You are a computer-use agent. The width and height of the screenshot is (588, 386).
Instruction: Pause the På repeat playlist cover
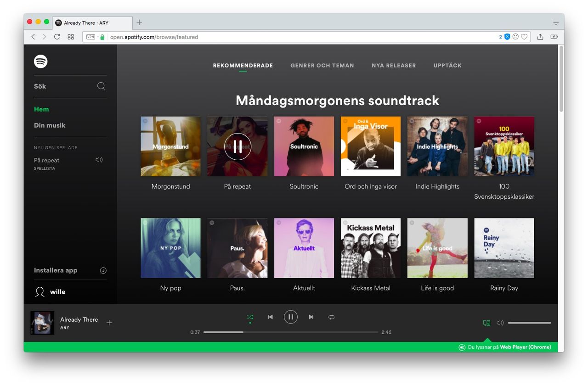point(237,146)
